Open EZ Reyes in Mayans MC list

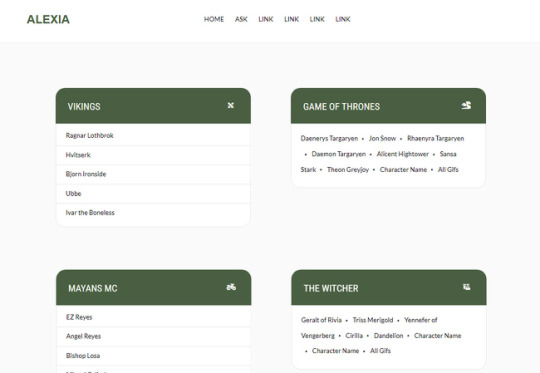pos(154,317)
